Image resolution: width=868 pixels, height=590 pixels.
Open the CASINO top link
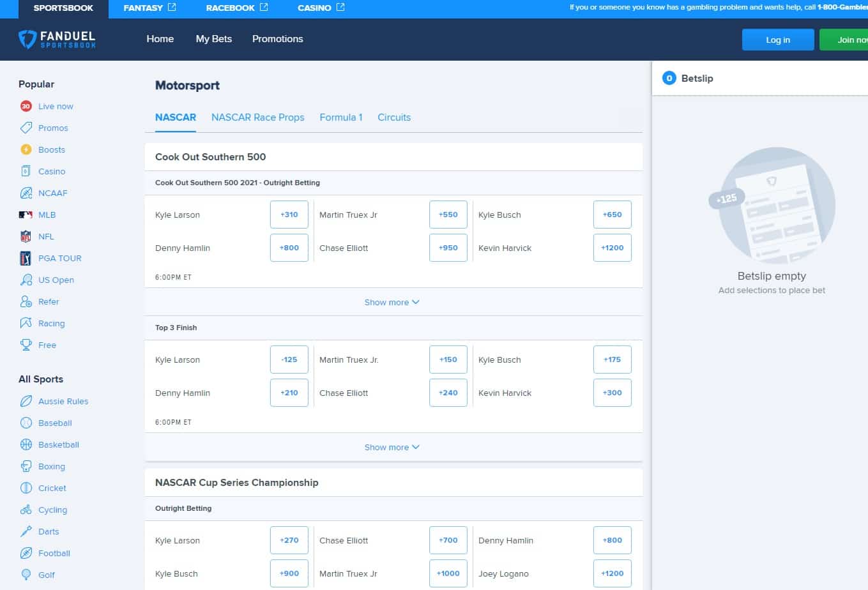tap(321, 8)
